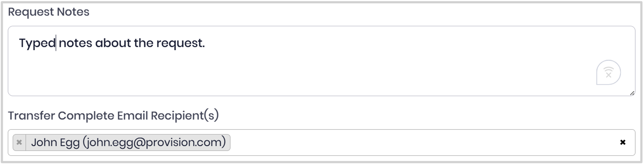Viewport: 644px width, 164px height.
Task: Remove the John Egg recipient tag
Action: point(19,142)
